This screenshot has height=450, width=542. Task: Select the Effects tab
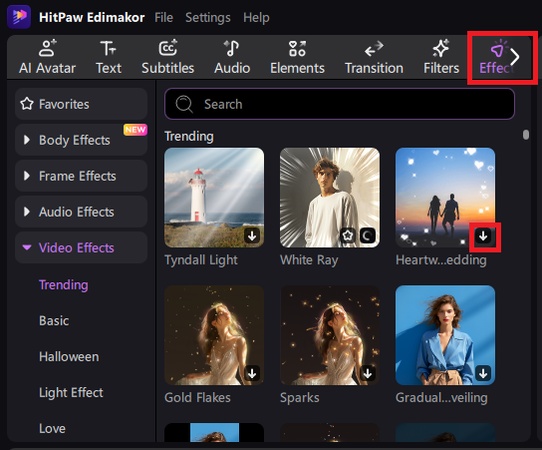tap(495, 57)
